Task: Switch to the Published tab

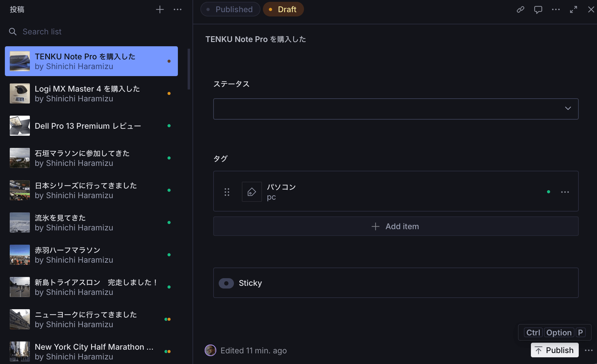Action: coord(230,9)
